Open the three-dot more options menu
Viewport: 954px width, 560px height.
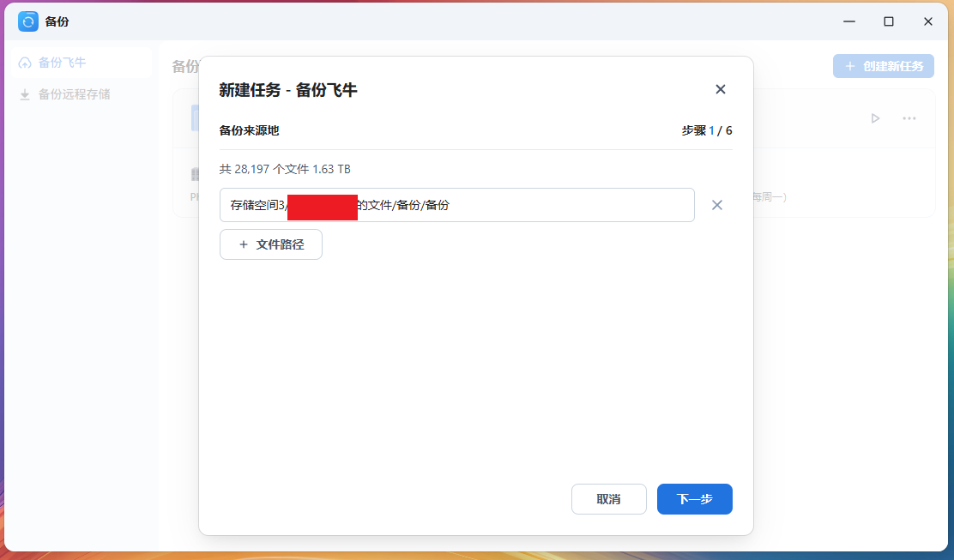click(909, 118)
